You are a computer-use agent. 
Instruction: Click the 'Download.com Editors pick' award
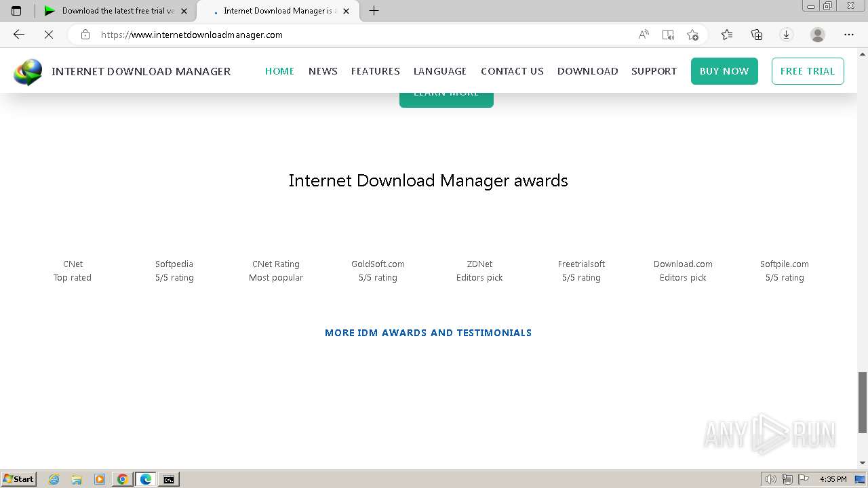pos(683,270)
